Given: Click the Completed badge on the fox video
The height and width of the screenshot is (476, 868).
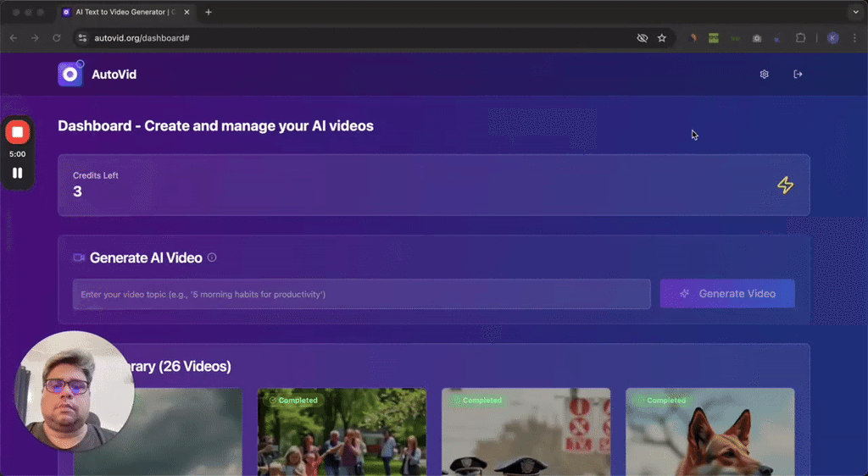Looking at the screenshot, I should click(x=661, y=401).
